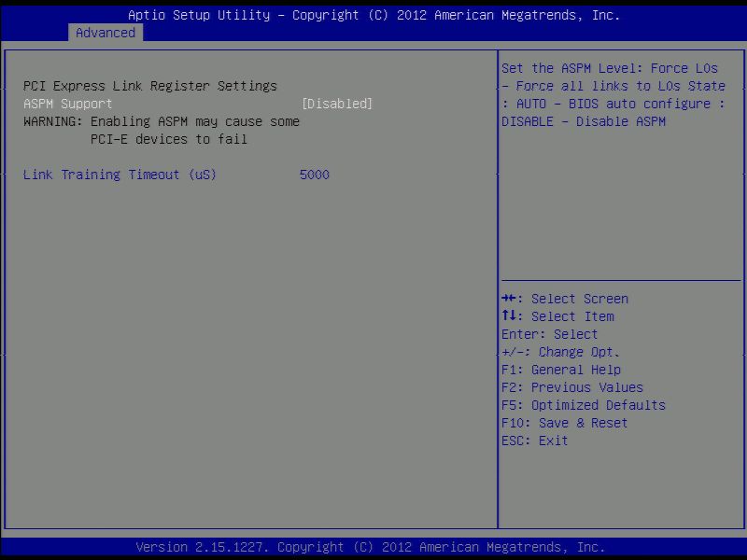Select the ASPM Support setting label
This screenshot has height=560, width=747.
click(x=67, y=104)
